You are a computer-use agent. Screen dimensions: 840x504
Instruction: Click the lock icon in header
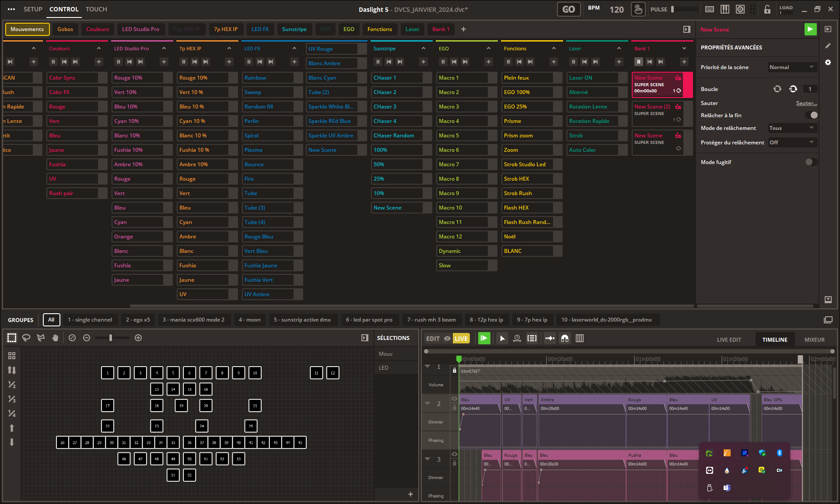click(767, 9)
